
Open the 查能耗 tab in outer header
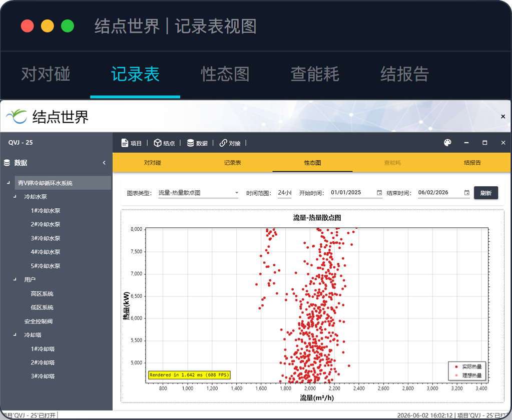pos(315,74)
